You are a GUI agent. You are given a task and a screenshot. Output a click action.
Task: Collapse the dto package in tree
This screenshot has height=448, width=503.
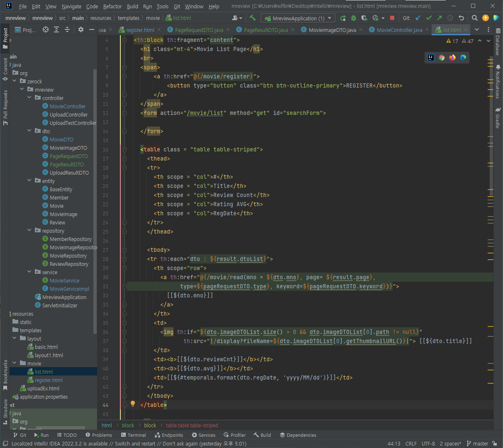29,131
